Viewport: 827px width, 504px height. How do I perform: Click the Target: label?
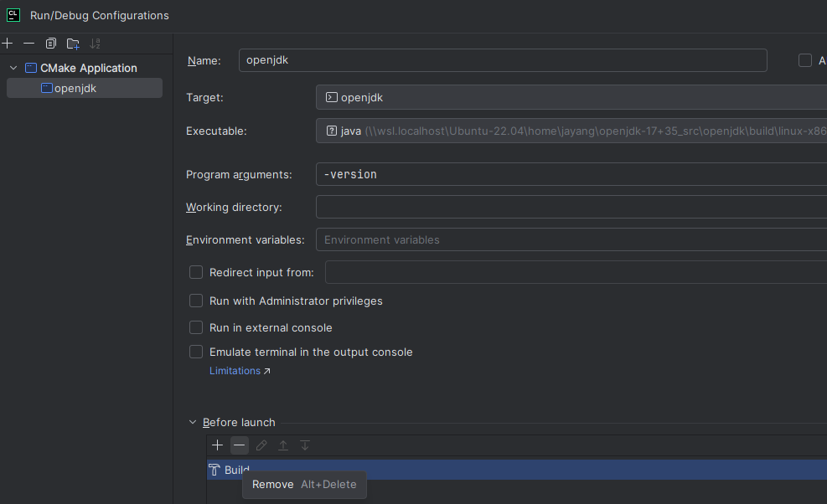(204, 97)
